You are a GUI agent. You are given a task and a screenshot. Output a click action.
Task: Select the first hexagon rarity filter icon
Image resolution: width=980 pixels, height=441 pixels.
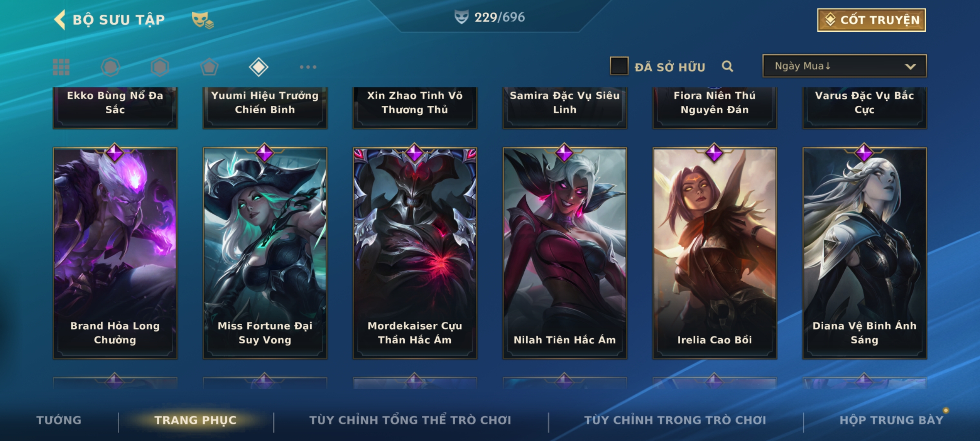pyautogui.click(x=111, y=67)
